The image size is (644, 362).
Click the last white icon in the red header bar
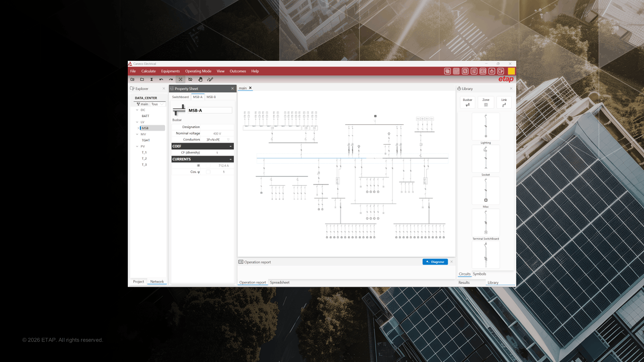pyautogui.click(x=501, y=71)
